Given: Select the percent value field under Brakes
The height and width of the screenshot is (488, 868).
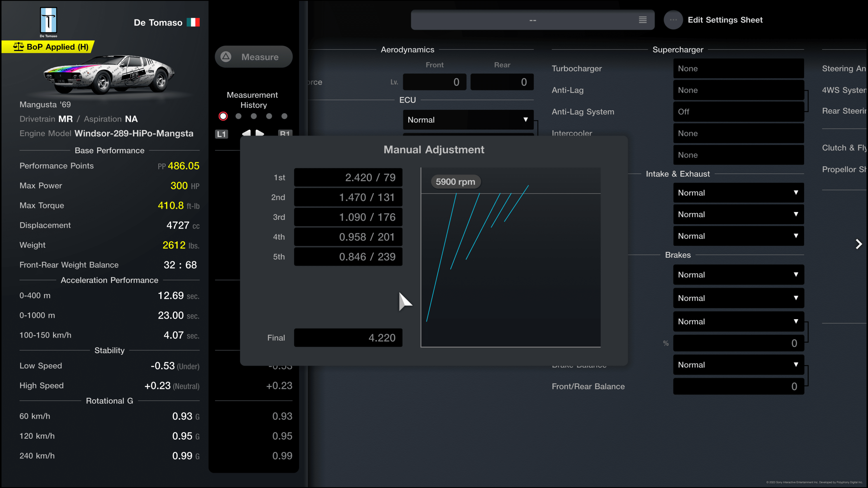Looking at the screenshot, I should coord(739,343).
